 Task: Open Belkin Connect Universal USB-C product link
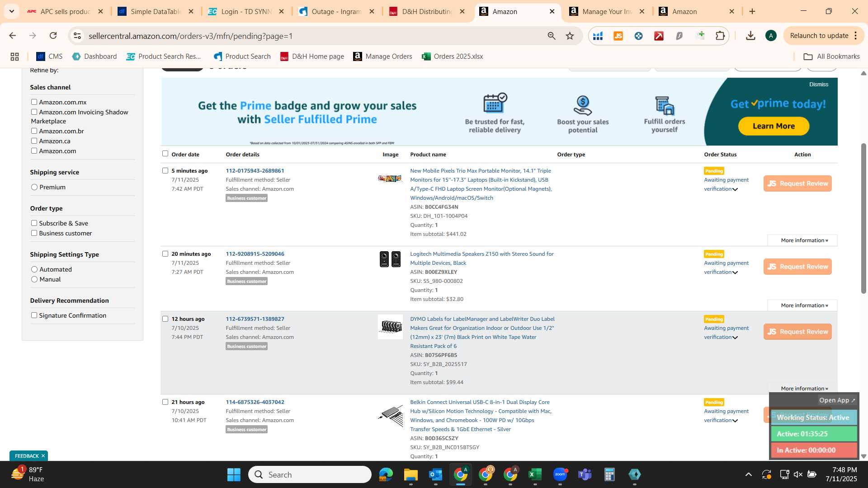(x=481, y=416)
